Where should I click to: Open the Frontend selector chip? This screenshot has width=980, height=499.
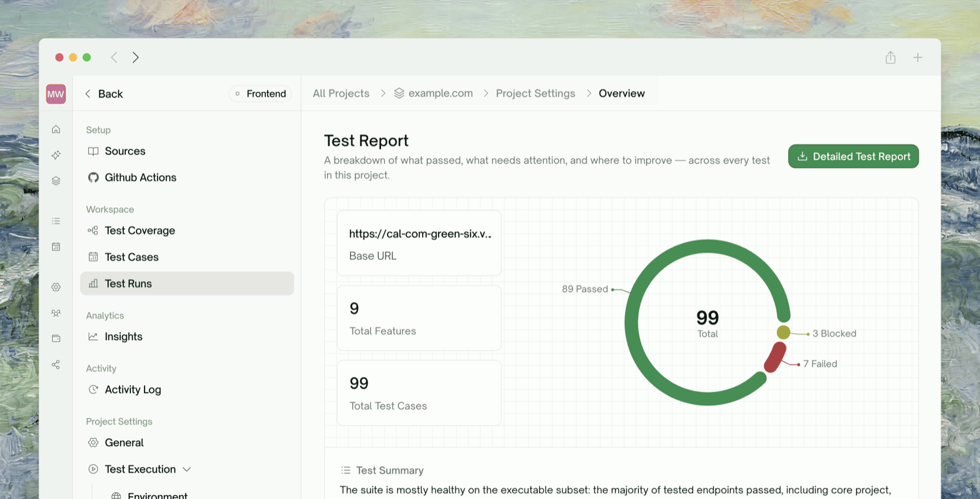(260, 94)
